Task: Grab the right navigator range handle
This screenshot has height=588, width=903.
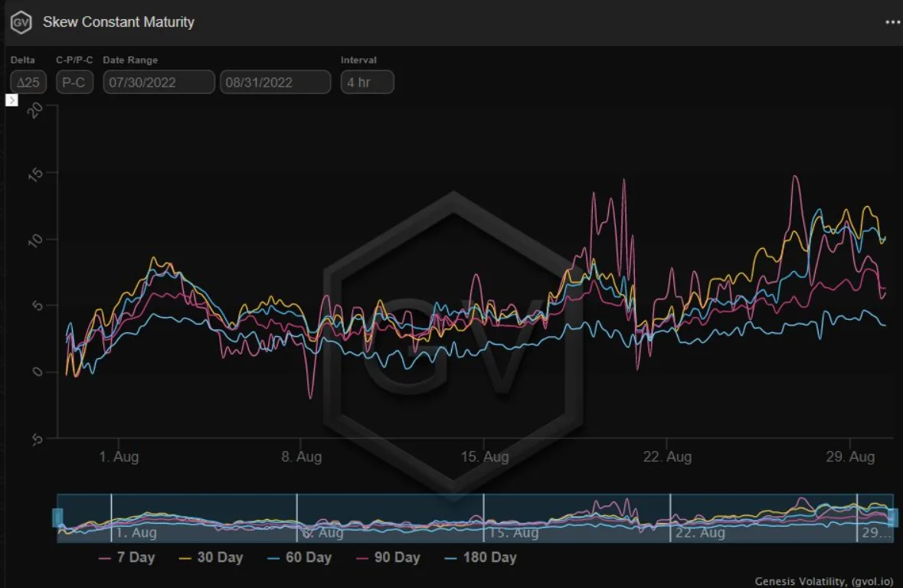Action: (892, 517)
